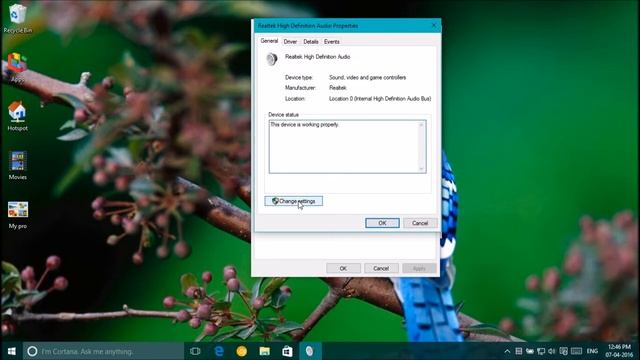Open the touch keyboard tray icon
The height and width of the screenshot is (360, 640).
576,351
